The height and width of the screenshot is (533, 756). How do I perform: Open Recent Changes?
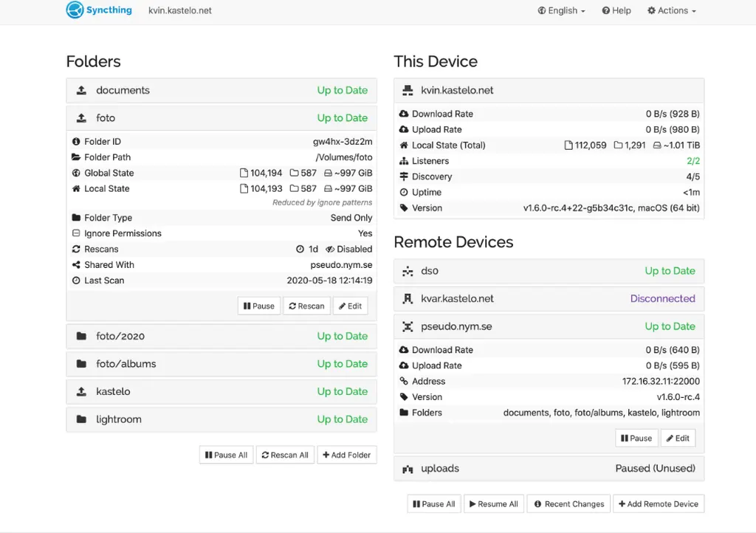point(568,503)
